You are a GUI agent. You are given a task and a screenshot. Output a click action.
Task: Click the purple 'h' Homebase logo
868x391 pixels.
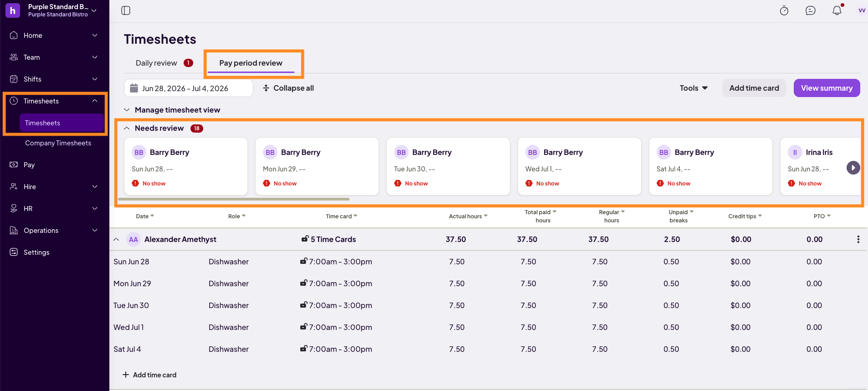(x=13, y=10)
